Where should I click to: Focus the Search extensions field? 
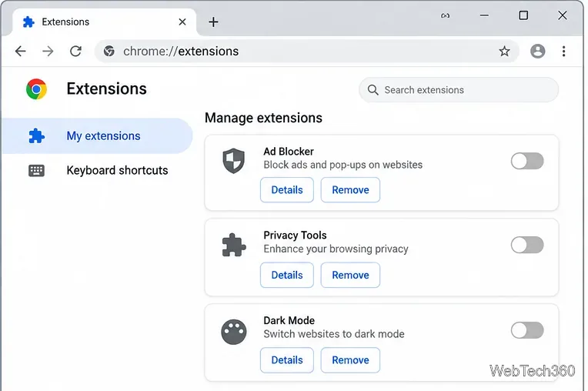(x=459, y=90)
